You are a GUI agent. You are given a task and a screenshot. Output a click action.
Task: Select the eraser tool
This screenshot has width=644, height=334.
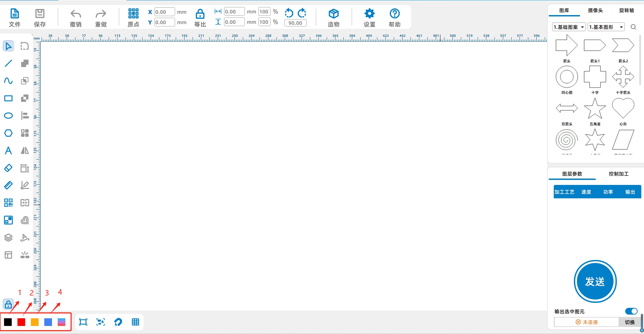click(x=8, y=168)
